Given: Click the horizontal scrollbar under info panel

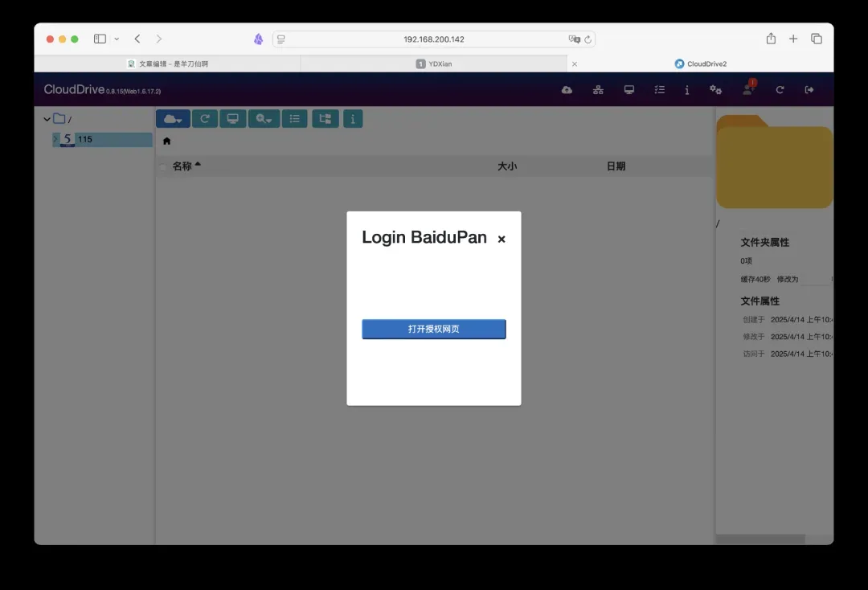Looking at the screenshot, I should pyautogui.click(x=760, y=539).
